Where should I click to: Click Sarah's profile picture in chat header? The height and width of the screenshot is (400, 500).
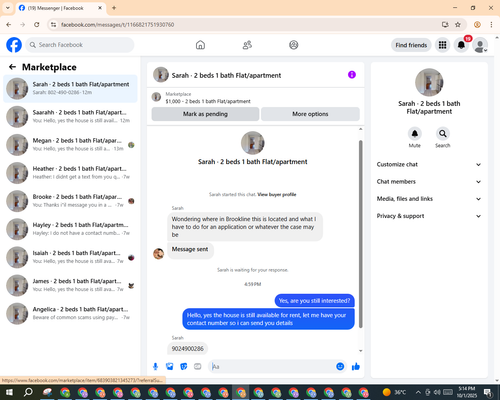coord(161,75)
